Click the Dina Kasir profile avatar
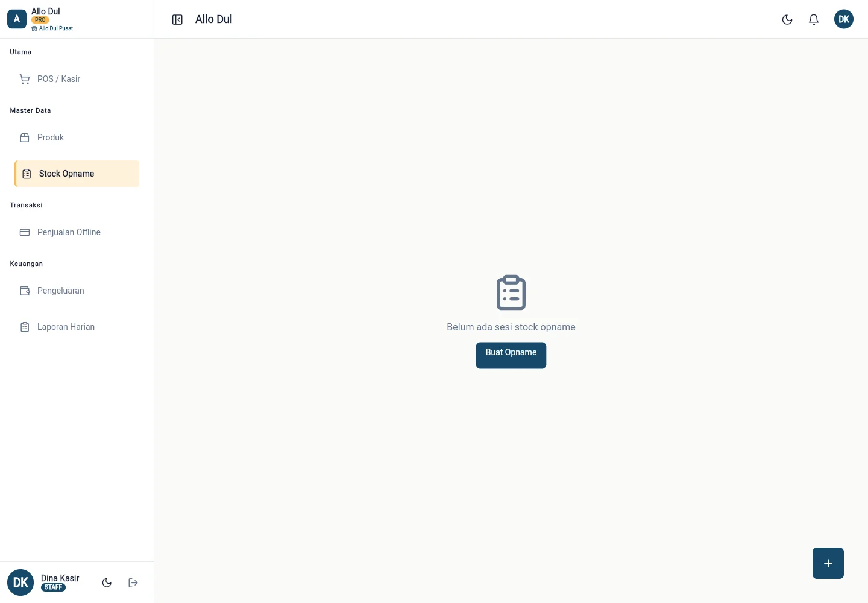The image size is (868, 603). coord(20,582)
